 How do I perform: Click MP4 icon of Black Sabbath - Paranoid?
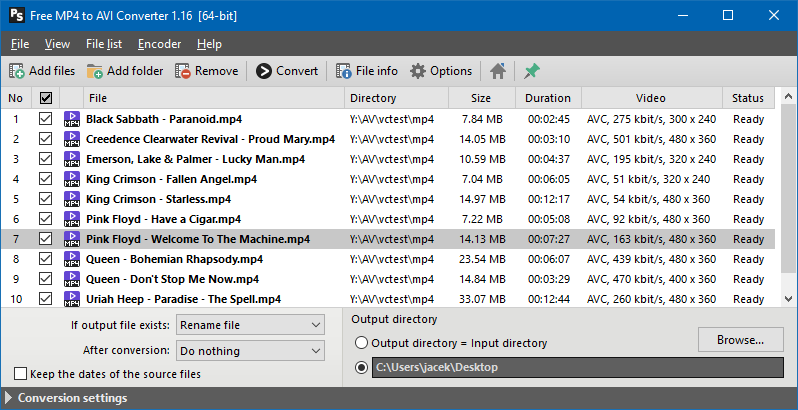72,119
